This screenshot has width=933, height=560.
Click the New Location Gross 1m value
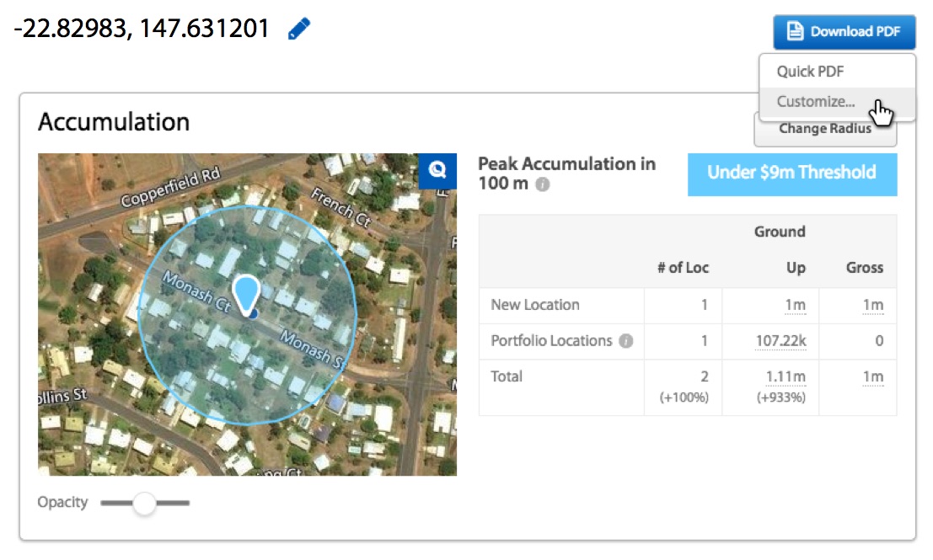pyautogui.click(x=873, y=305)
